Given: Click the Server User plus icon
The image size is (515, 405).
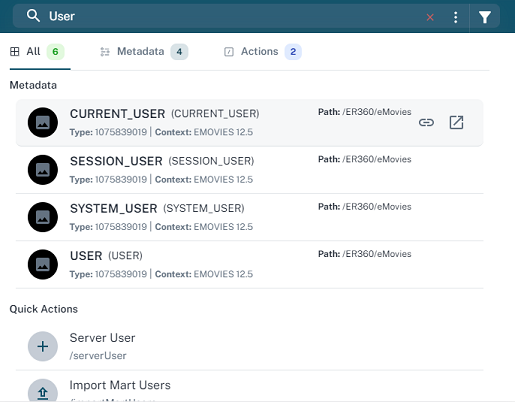Looking at the screenshot, I should pos(43,346).
